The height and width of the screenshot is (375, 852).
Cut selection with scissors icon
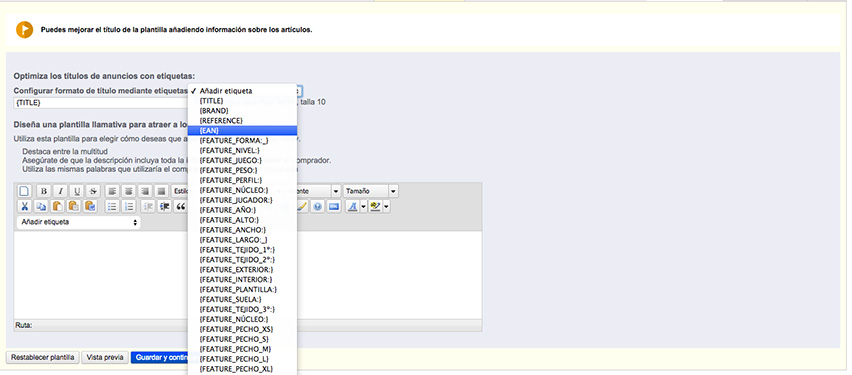point(24,207)
